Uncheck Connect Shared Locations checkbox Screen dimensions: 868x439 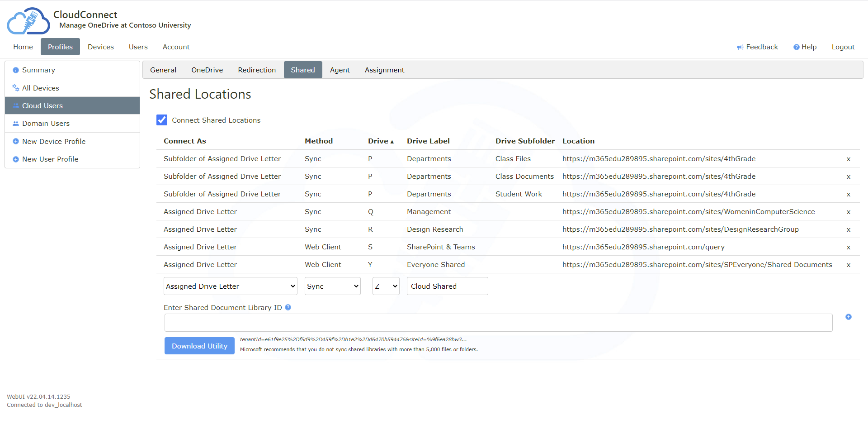pos(162,120)
